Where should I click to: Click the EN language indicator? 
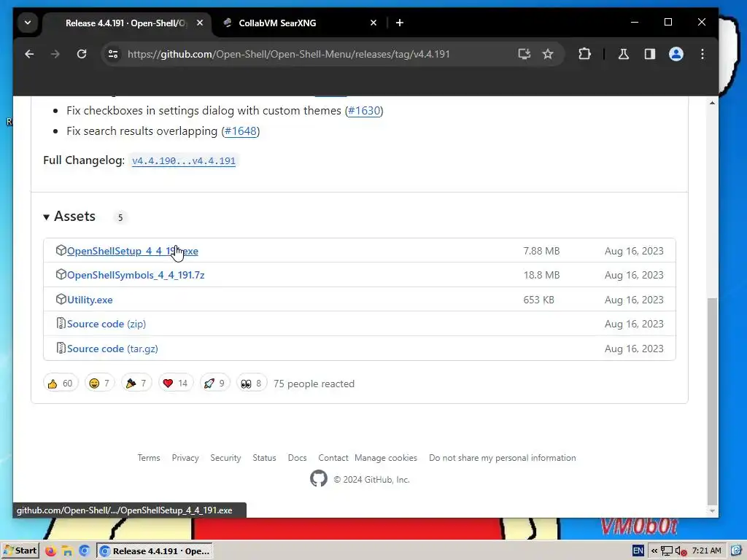(638, 551)
